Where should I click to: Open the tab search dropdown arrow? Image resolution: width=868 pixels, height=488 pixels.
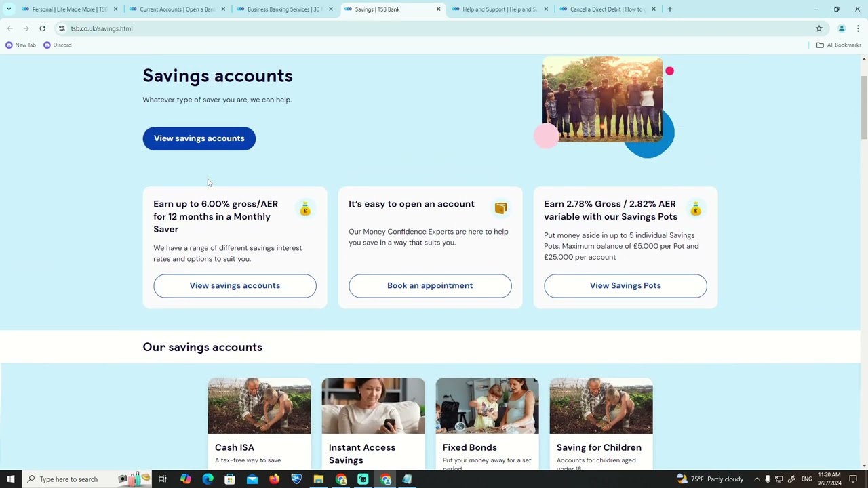9,9
